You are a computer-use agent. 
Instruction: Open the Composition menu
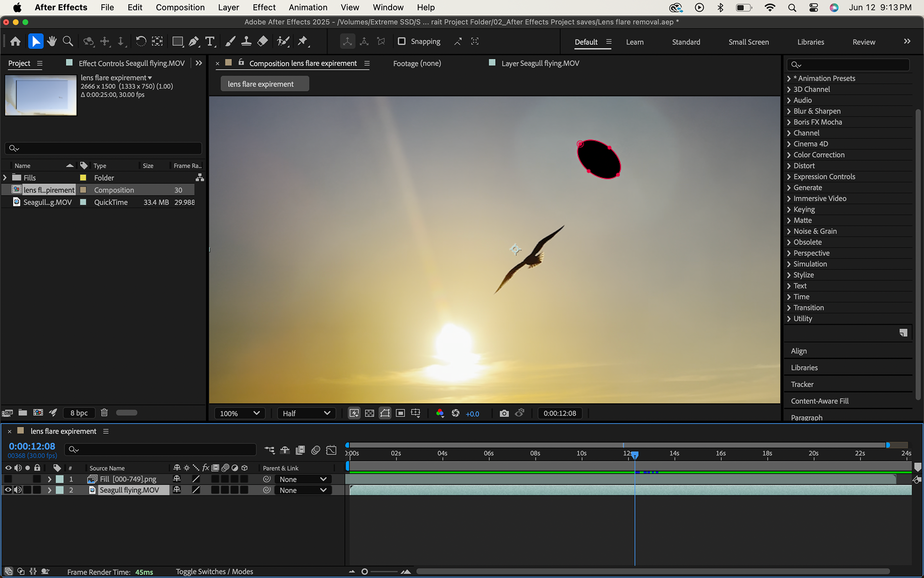[x=180, y=7]
